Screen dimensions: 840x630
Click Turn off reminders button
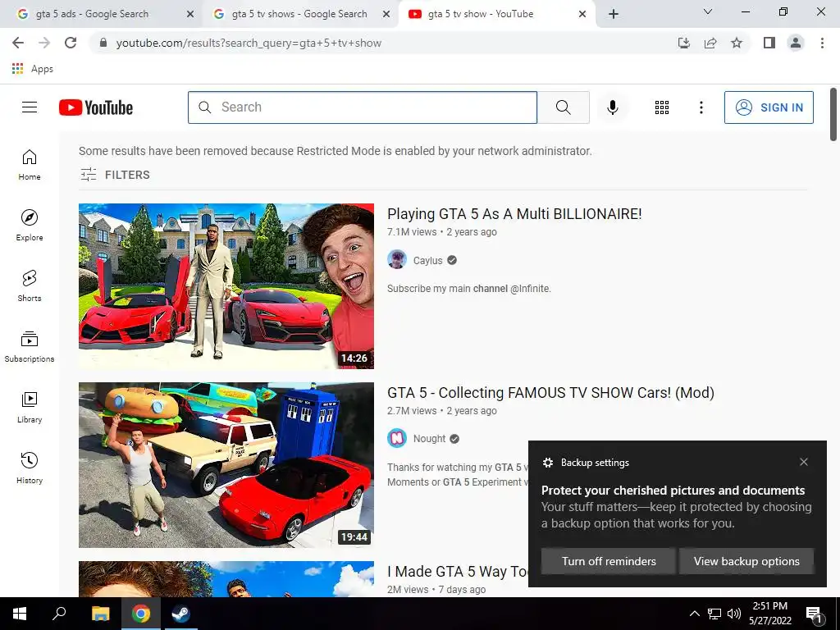pos(609,561)
